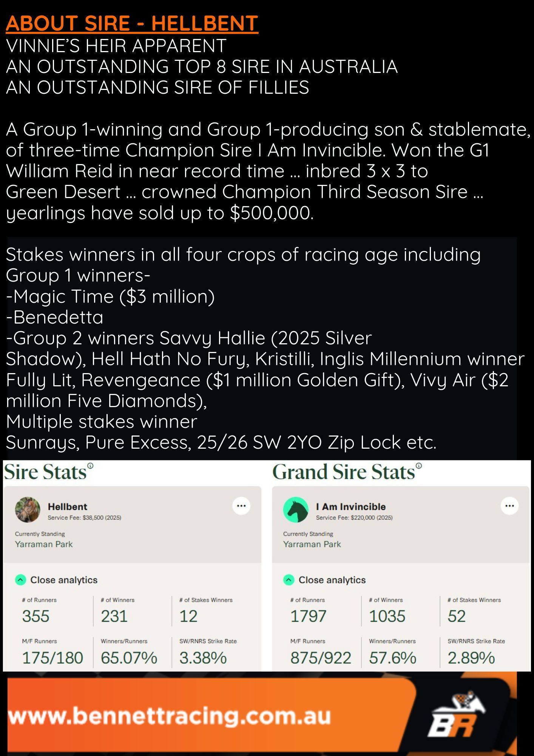The image size is (534, 756).
Task: Open the I Am Invincible three-dot menu
Action: click(x=509, y=506)
